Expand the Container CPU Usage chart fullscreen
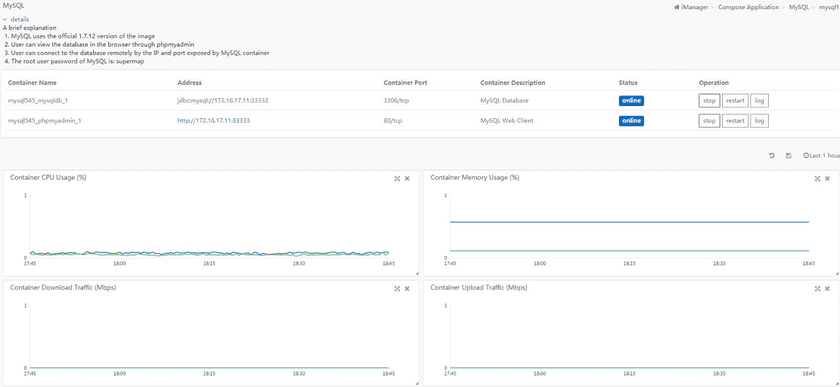Image resolution: width=840 pixels, height=387 pixels. (x=397, y=178)
